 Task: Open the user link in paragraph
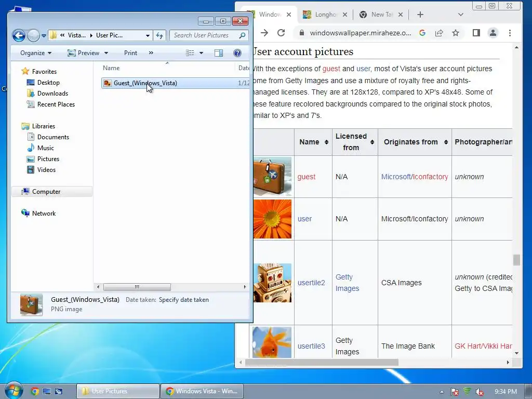[363, 69]
